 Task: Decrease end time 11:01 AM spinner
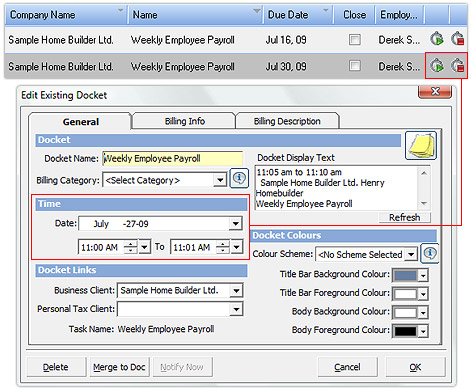click(x=223, y=251)
